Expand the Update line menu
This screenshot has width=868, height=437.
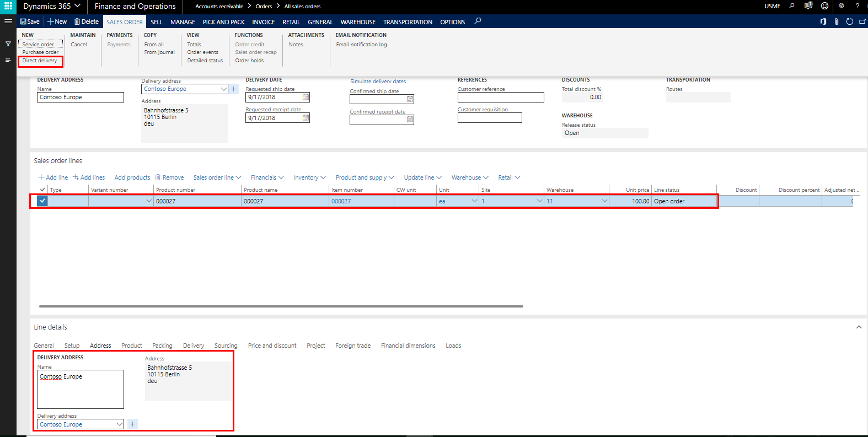coord(423,177)
